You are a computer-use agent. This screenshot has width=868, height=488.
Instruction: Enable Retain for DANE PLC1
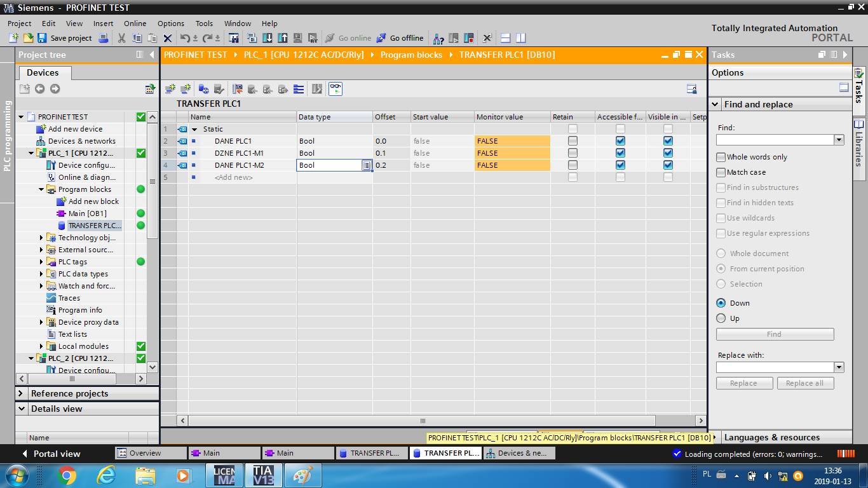pos(573,141)
